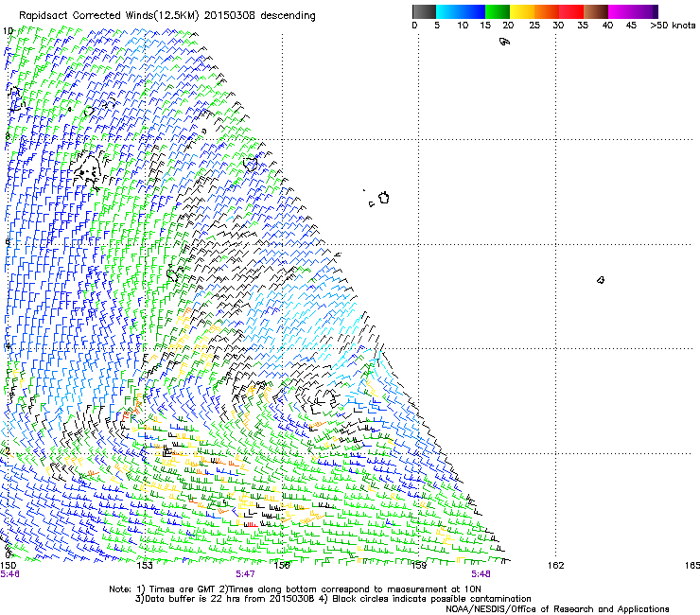This screenshot has width=700, height=615.
Task: Click the "153" longitude axis label
Action: (145, 566)
